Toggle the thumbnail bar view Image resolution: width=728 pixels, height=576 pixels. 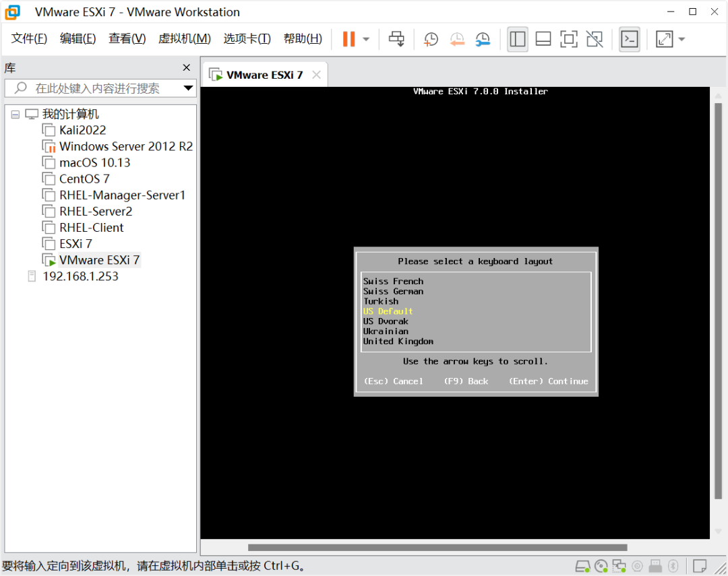coord(543,39)
